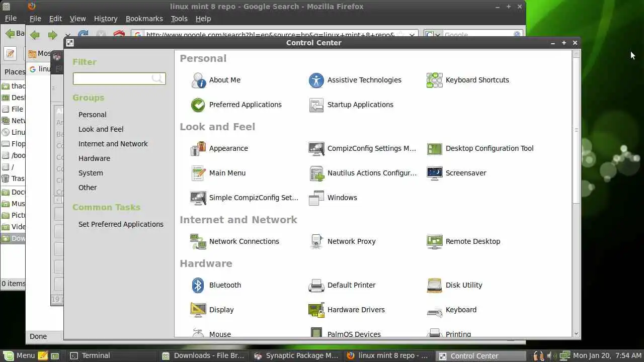Switch to Synaptic Package Manager taskbar item
Screen dimensions: 644x362
pyautogui.click(x=297, y=355)
